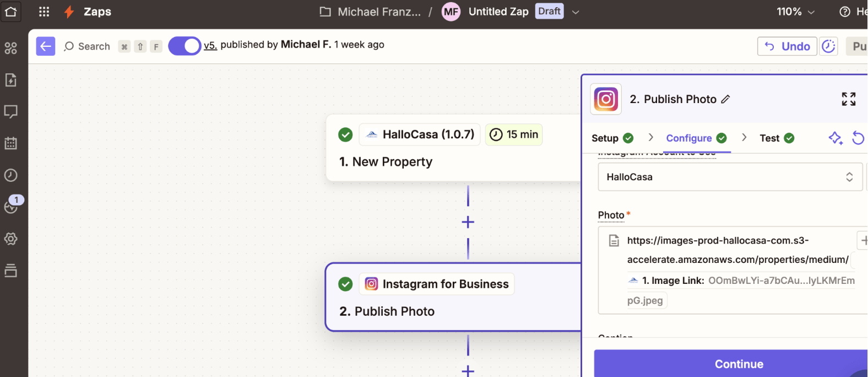Open the sidebar Zap details file icon
Screen dimensions: 868x377
11,80
